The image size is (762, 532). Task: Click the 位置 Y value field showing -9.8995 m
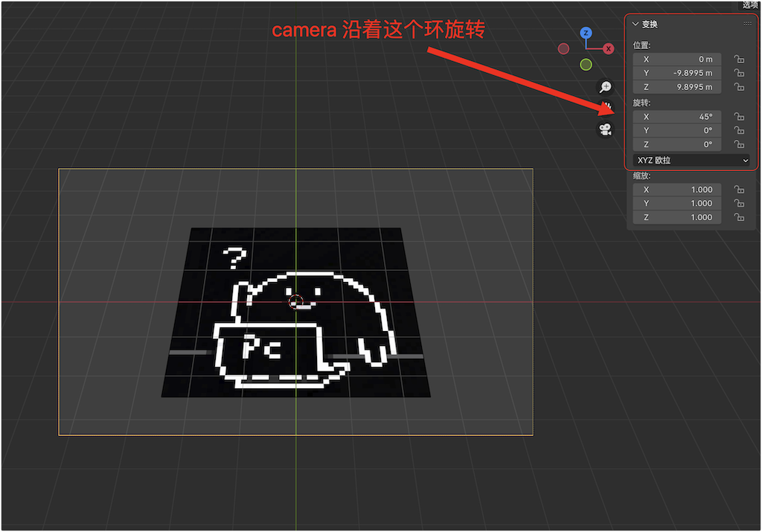677,73
